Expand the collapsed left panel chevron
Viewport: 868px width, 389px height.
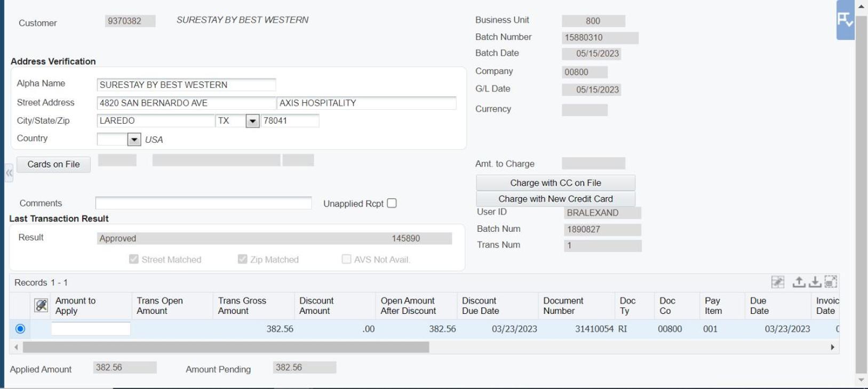click(9, 173)
